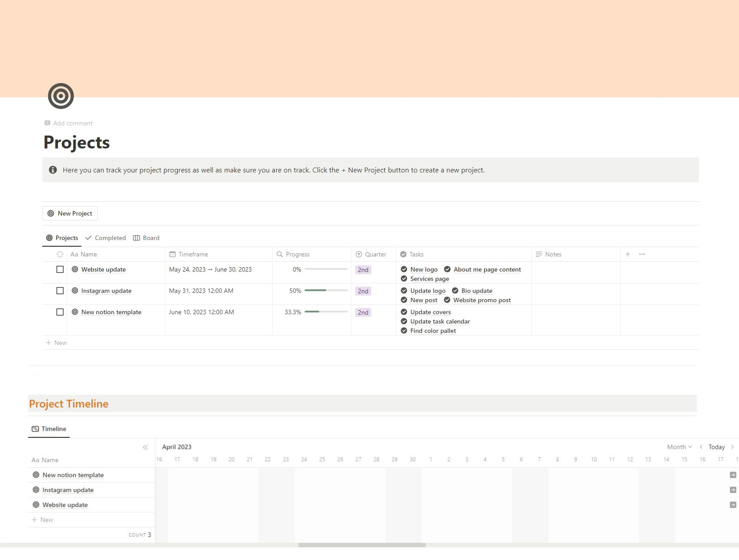Click the Notes column header
The image size is (739, 560).
click(x=576, y=254)
